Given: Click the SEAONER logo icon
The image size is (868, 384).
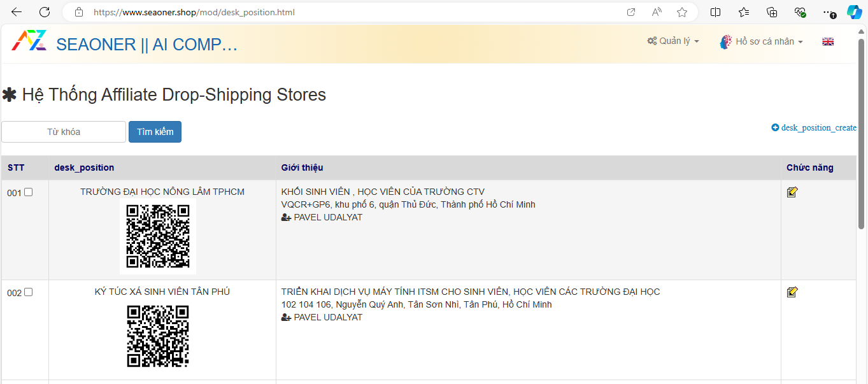Looking at the screenshot, I should point(29,41).
